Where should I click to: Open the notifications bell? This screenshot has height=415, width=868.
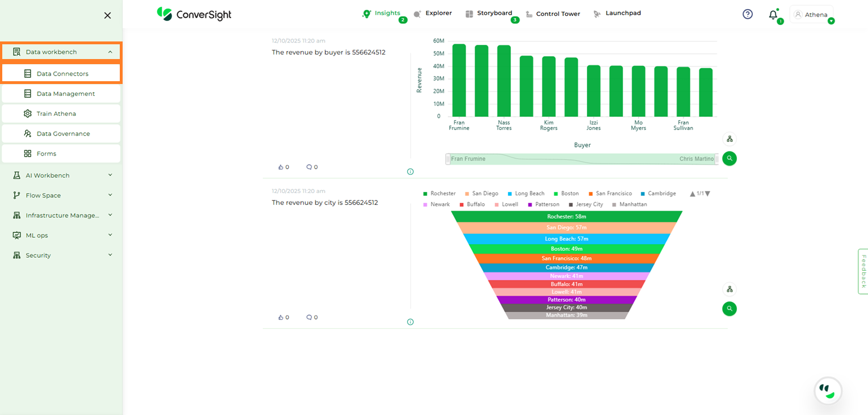[x=773, y=15]
